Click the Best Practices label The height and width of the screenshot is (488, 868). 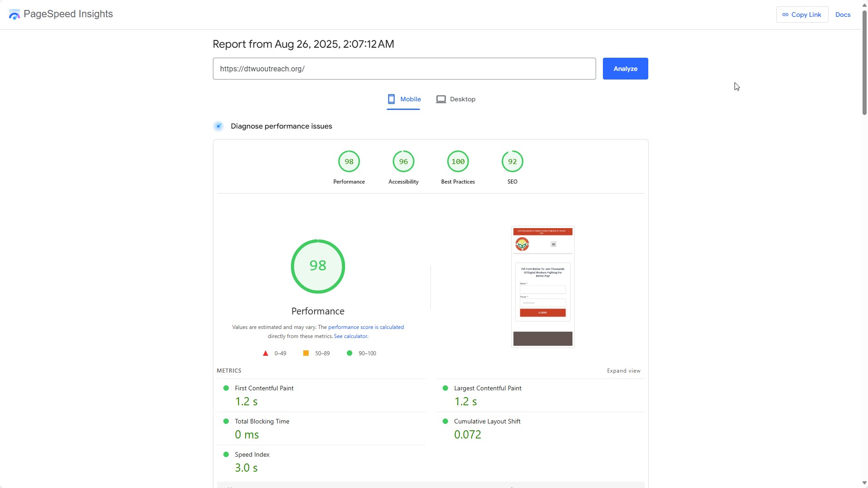click(458, 182)
